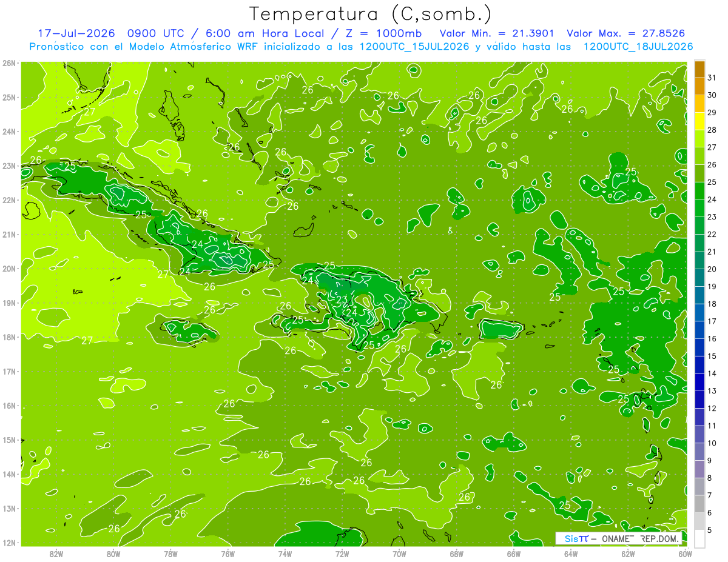
Task: Pick the brown colorbar swatch above label 31
Action: click(x=699, y=69)
